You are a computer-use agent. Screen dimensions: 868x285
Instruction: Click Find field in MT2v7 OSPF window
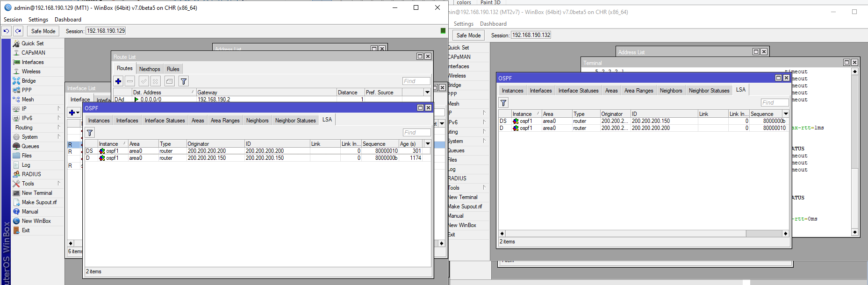(775, 103)
